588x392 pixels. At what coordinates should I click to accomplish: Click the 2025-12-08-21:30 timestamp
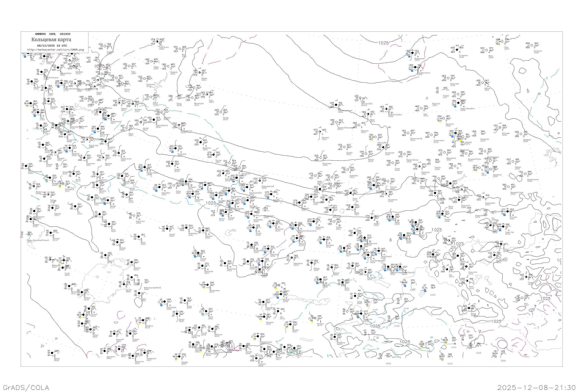pos(536,387)
